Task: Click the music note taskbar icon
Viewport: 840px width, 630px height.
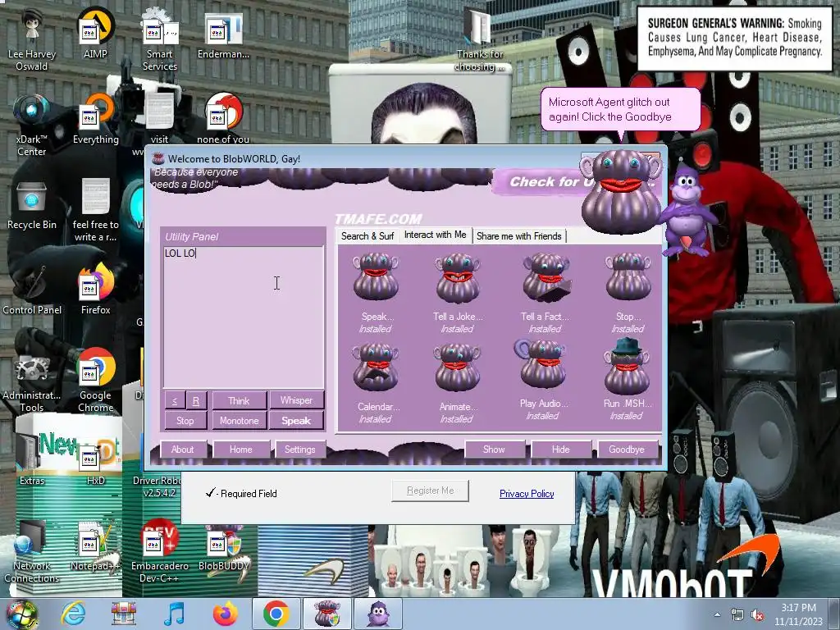Action: [174, 614]
